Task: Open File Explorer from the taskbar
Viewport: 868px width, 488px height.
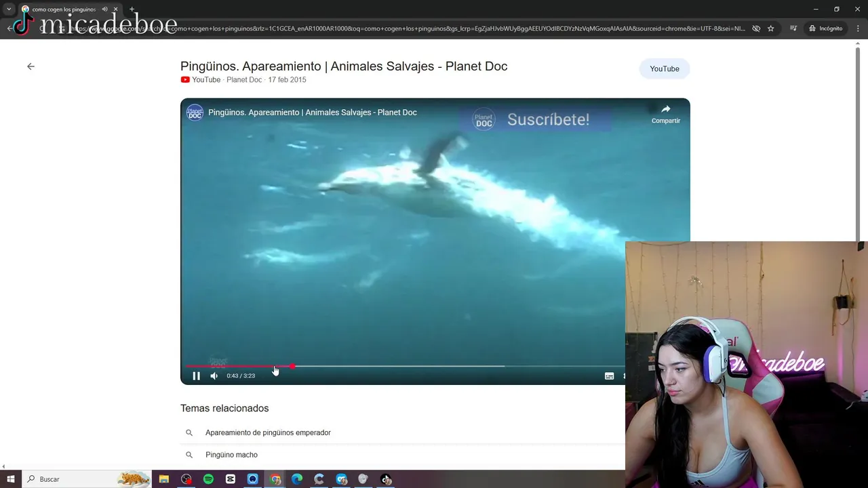Action: click(x=164, y=479)
